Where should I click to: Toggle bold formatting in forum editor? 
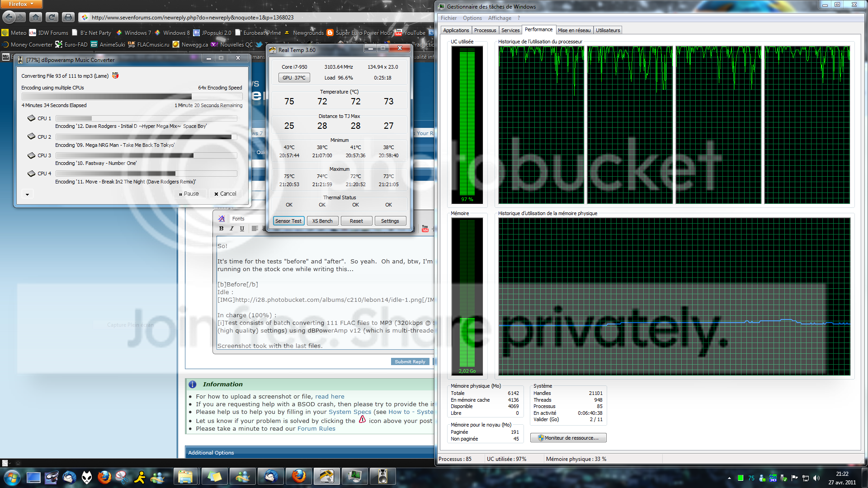pos(222,229)
